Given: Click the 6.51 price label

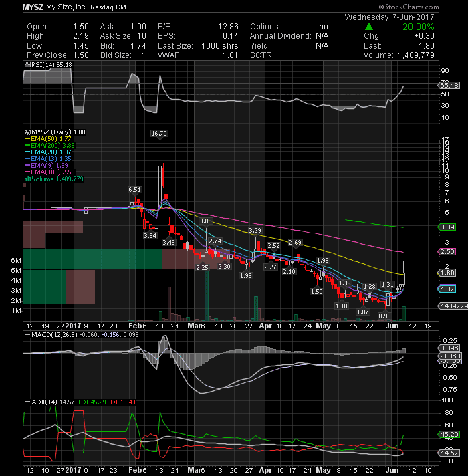Looking at the screenshot, I should [134, 190].
